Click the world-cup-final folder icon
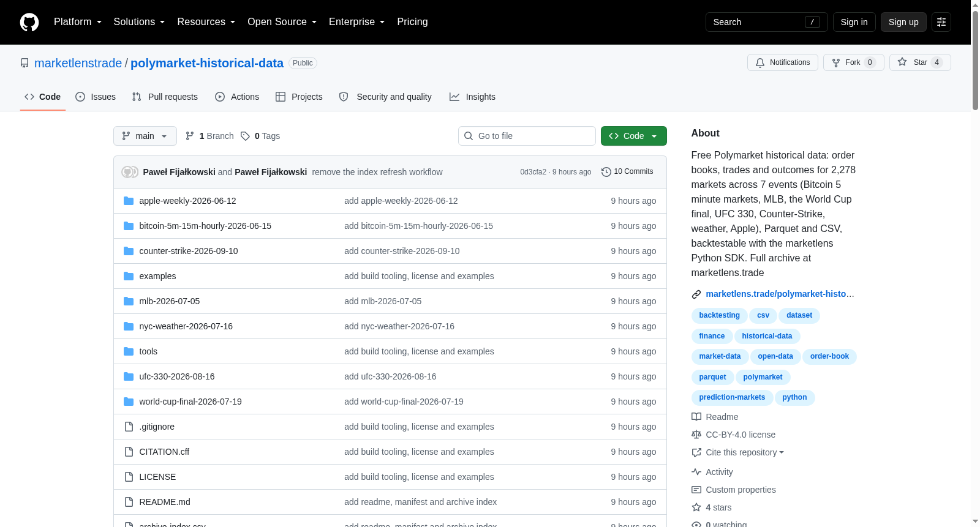Image resolution: width=980 pixels, height=527 pixels. point(129,402)
